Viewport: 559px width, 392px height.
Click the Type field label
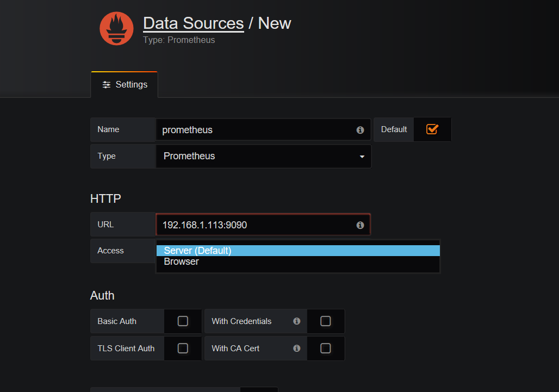pyautogui.click(x=107, y=156)
